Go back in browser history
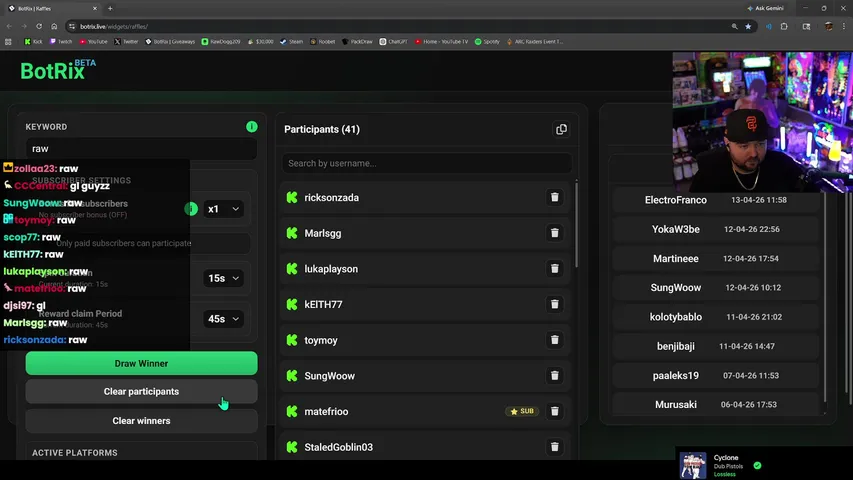The height and width of the screenshot is (480, 853). click(x=9, y=26)
